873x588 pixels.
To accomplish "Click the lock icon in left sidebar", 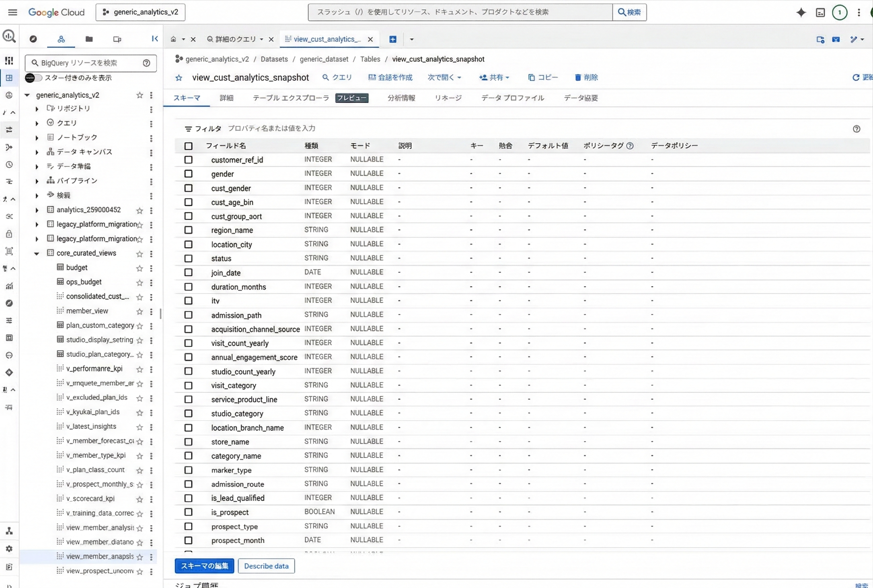I will tap(9, 234).
